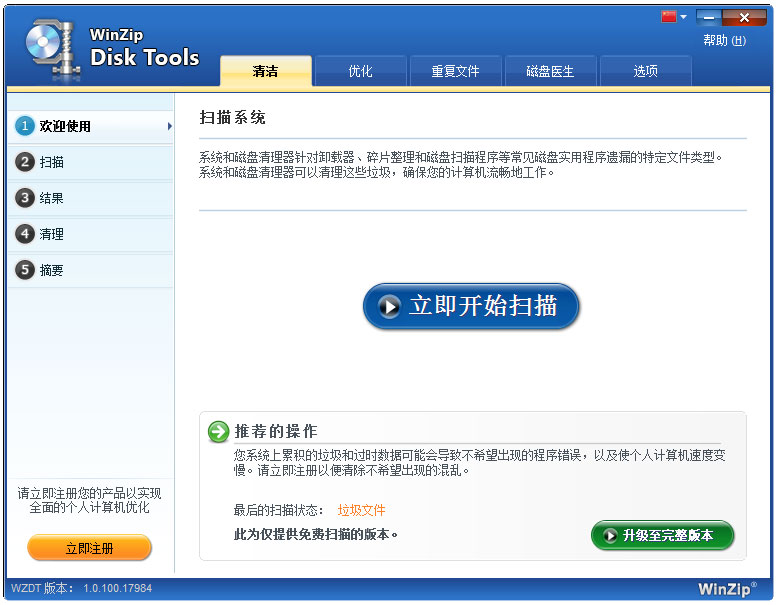The image size is (778, 605).
Task: Open the language dropdown arrow
Action: 683,17
